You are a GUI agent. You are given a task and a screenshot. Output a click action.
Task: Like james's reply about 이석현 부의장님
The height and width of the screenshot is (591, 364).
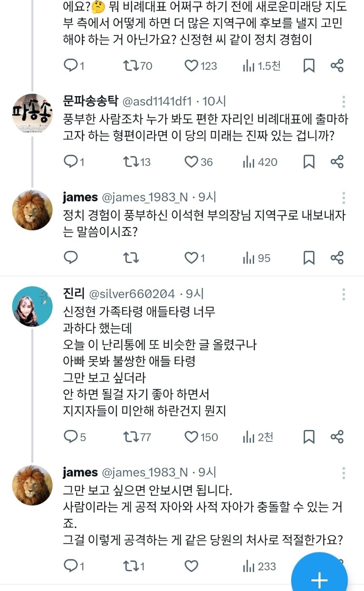193,258
